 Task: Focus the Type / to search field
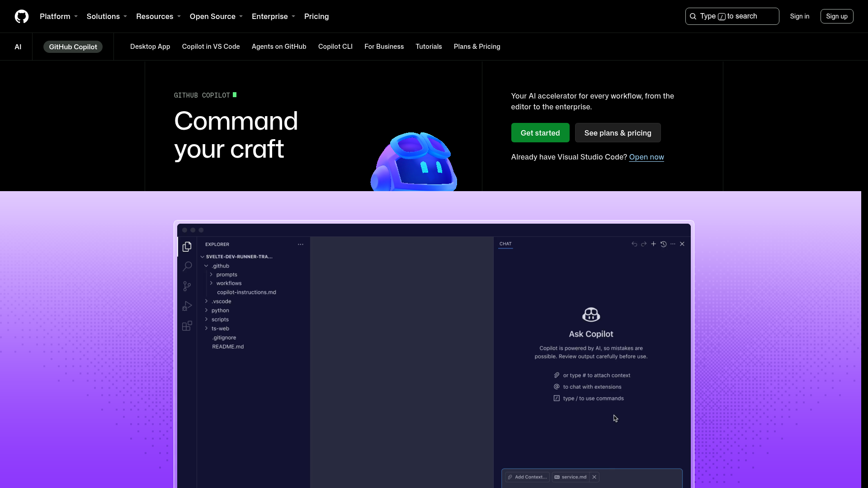732,16
